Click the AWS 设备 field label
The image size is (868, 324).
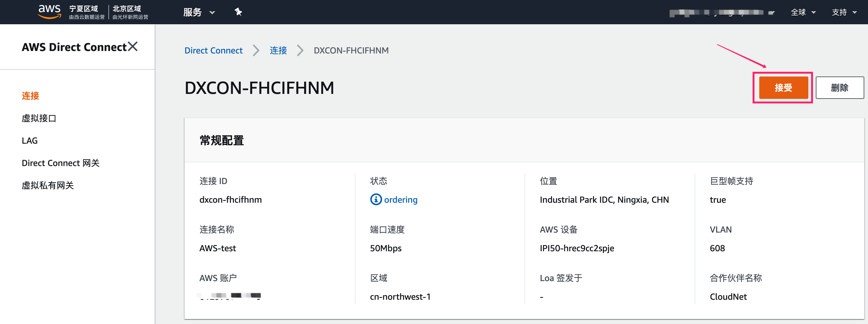pyautogui.click(x=558, y=229)
